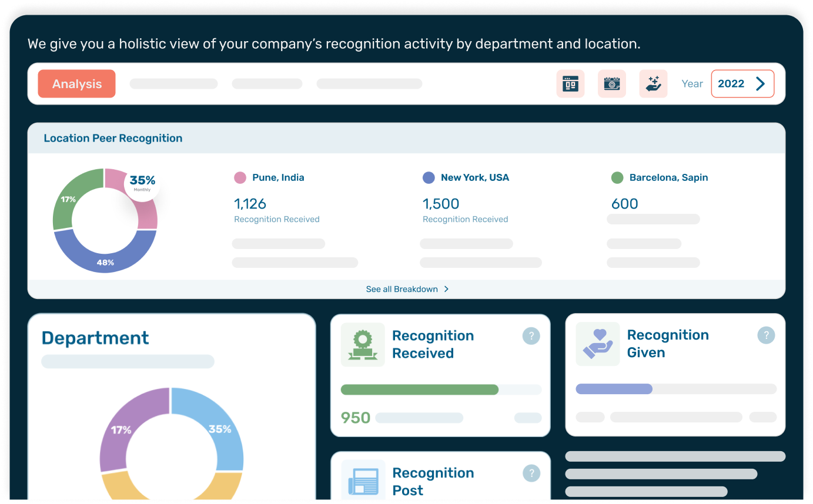
Task: Expand the See all Breakdown chevron
Action: 446,289
